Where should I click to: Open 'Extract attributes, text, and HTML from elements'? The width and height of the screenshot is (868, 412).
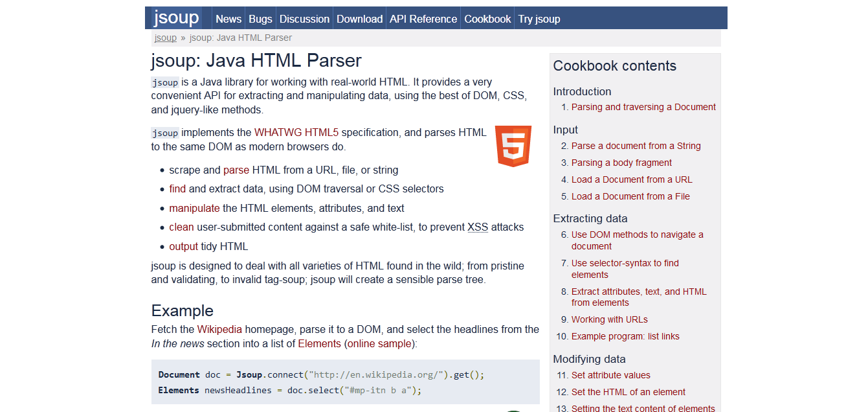(x=639, y=297)
